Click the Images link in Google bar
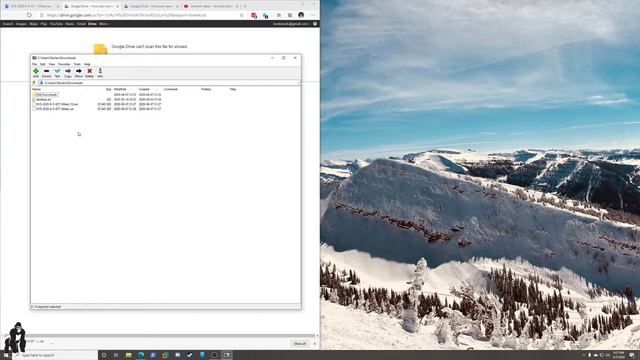Image resolution: width=640 pixels, height=360 pixels. (21, 24)
